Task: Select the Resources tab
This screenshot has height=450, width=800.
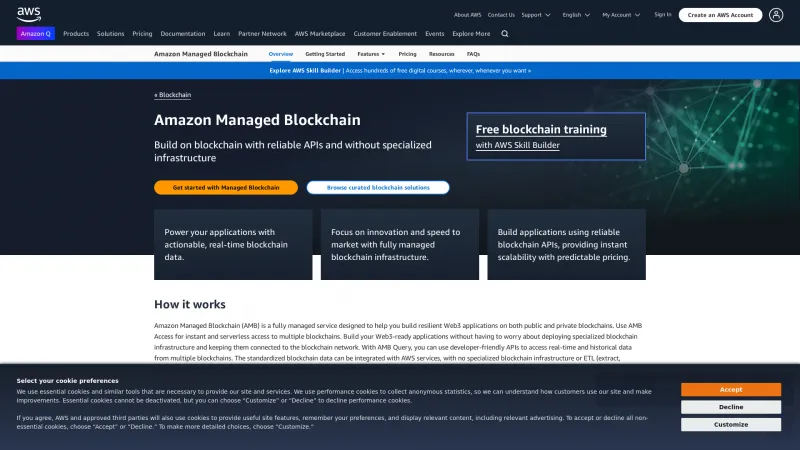Action: click(441, 54)
